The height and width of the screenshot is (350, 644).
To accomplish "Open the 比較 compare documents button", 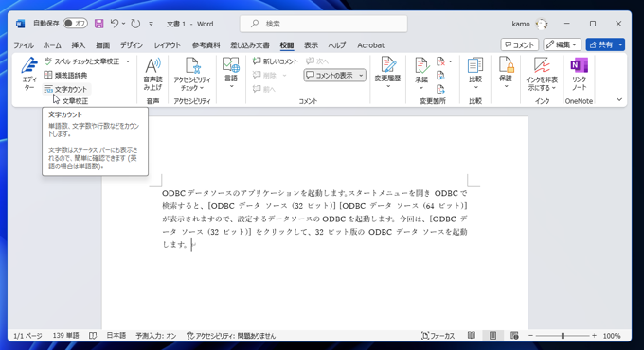I will [475, 73].
